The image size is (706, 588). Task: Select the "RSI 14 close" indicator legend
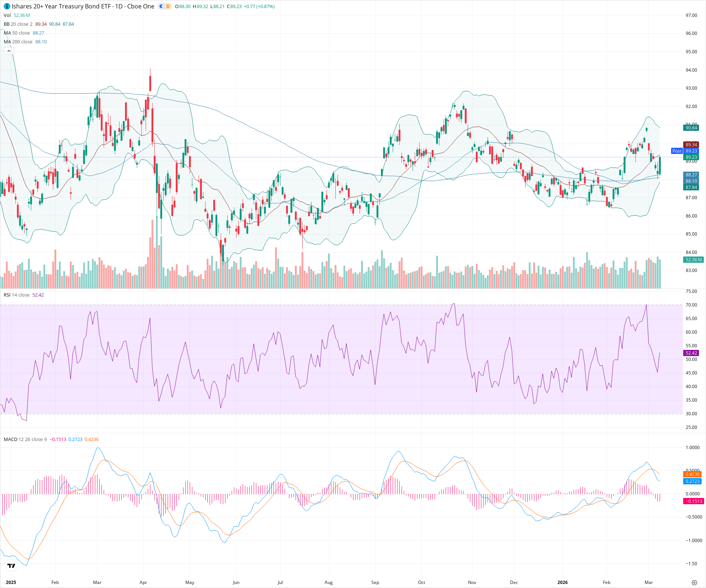coord(17,295)
